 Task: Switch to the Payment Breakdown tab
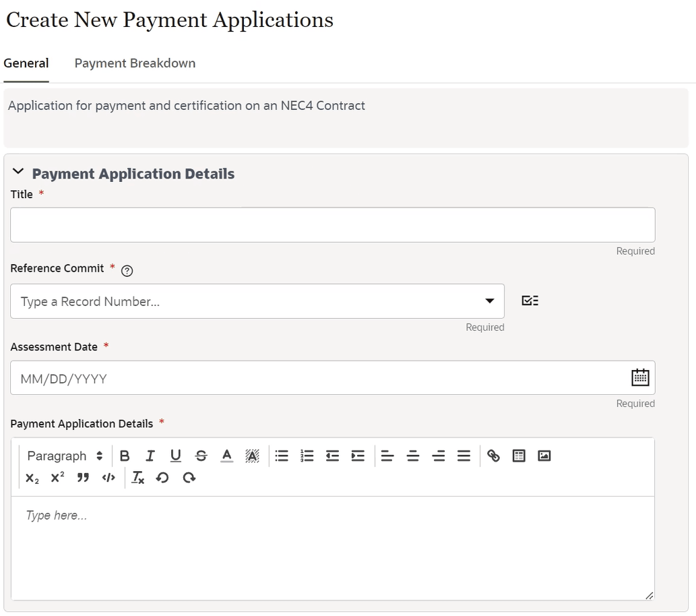(134, 63)
